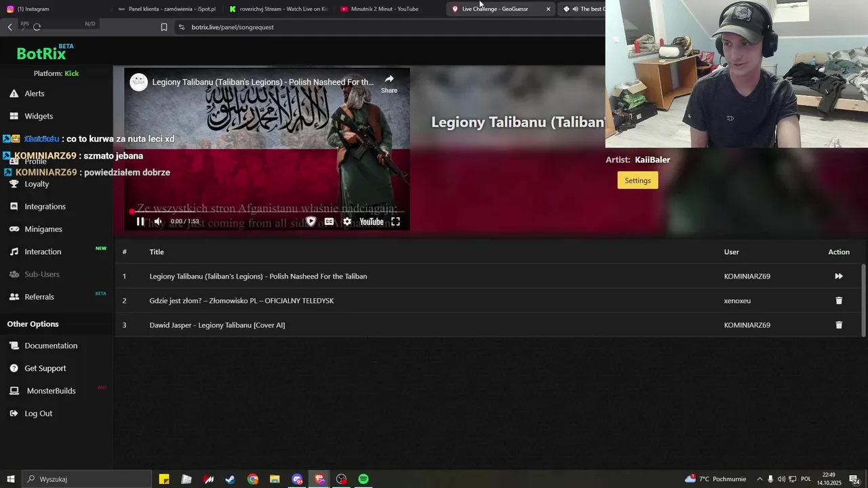Click user xenoxeu in the queue

click(x=737, y=300)
